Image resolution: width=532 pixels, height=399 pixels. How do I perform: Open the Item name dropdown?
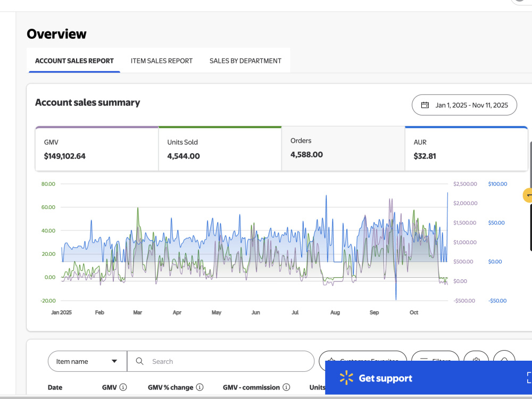click(87, 361)
